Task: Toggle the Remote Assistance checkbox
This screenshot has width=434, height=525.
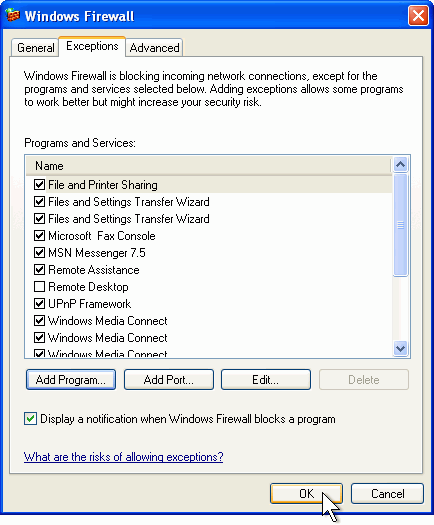Action: point(39,270)
